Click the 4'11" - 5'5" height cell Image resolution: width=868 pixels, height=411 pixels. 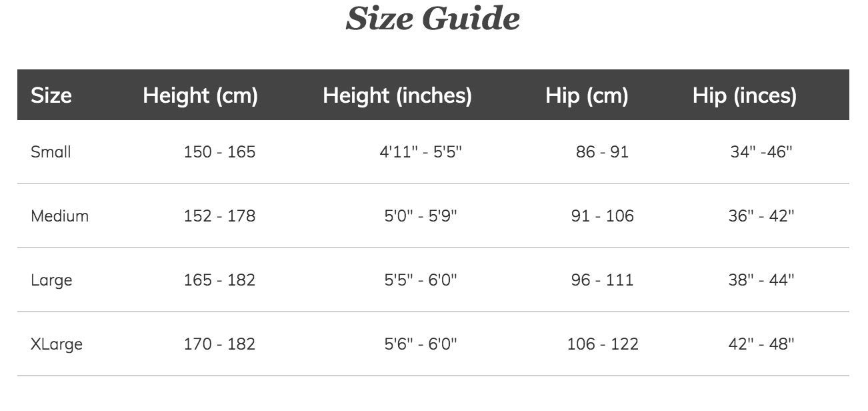(421, 151)
